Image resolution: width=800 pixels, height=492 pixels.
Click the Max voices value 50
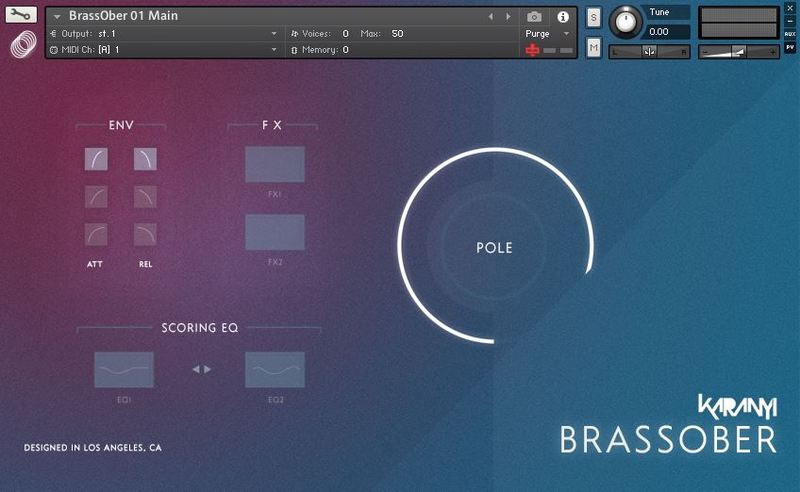(397, 34)
